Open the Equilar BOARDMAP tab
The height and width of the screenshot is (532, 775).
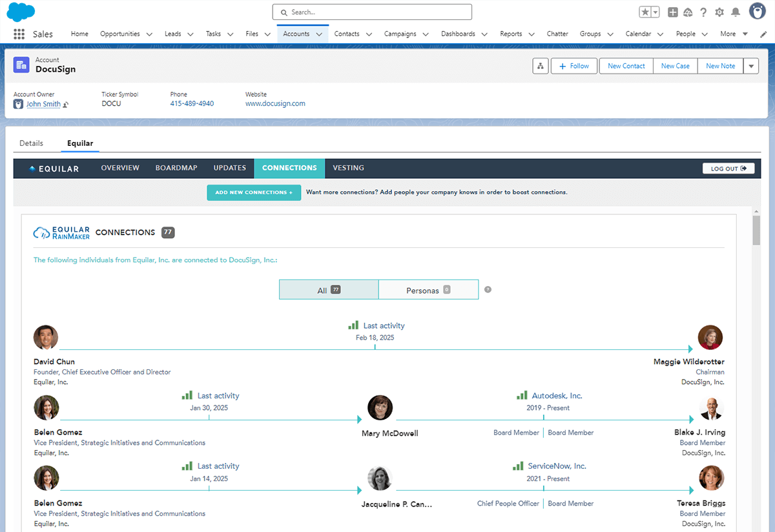click(176, 168)
